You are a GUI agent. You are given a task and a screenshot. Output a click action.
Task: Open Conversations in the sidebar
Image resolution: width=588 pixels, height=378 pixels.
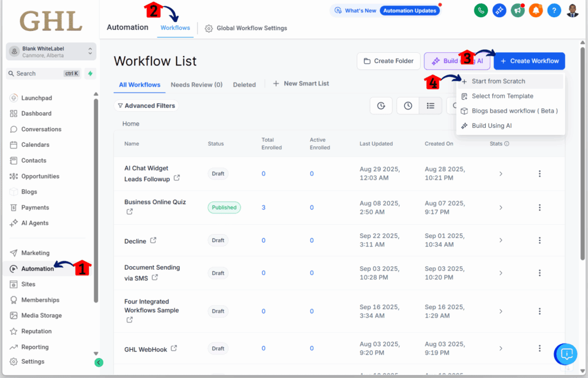point(41,129)
